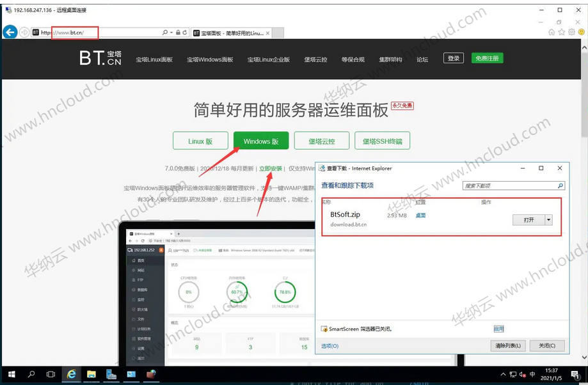Open 论坛 menu item
Image resolution: width=588 pixels, height=385 pixels.
[x=422, y=59]
